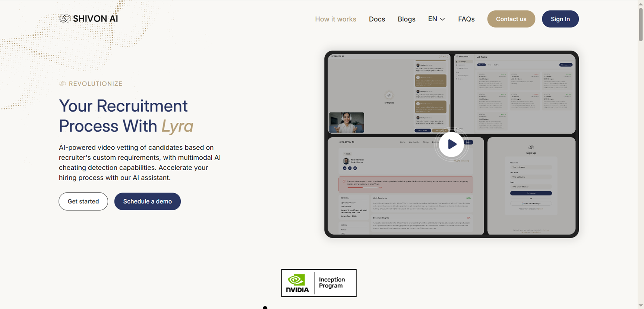Click the NVIDIA Inception Program badge
This screenshot has width=644, height=309.
click(x=319, y=283)
